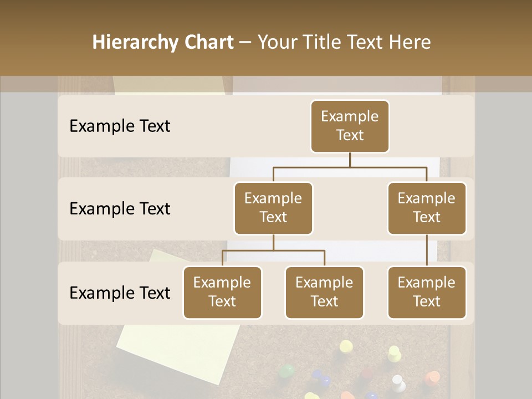Select the sticky note behind the header
Screen dimensions: 532x399
click(x=169, y=85)
